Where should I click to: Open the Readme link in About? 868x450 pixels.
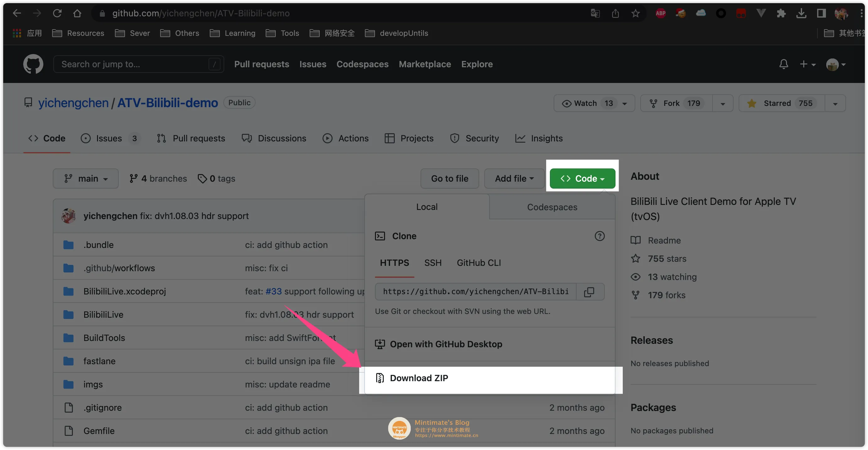tap(656, 240)
